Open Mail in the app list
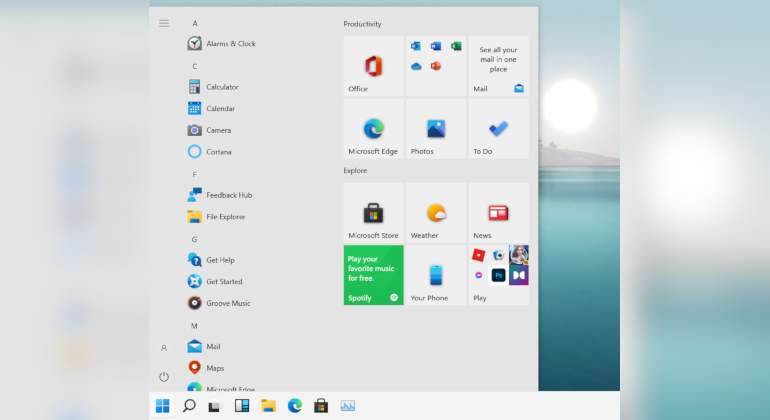Image resolution: width=770 pixels, height=420 pixels. click(x=204, y=346)
